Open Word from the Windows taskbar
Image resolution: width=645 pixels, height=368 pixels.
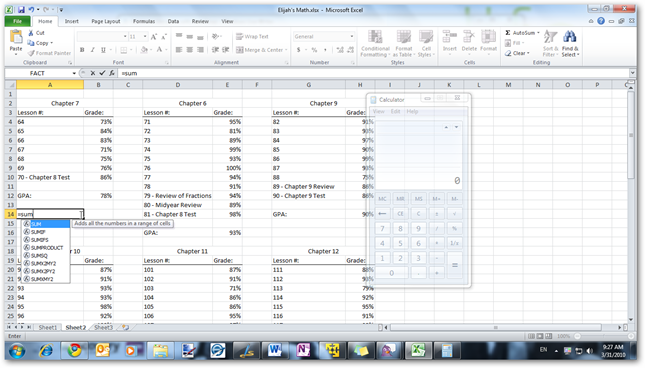pos(274,350)
